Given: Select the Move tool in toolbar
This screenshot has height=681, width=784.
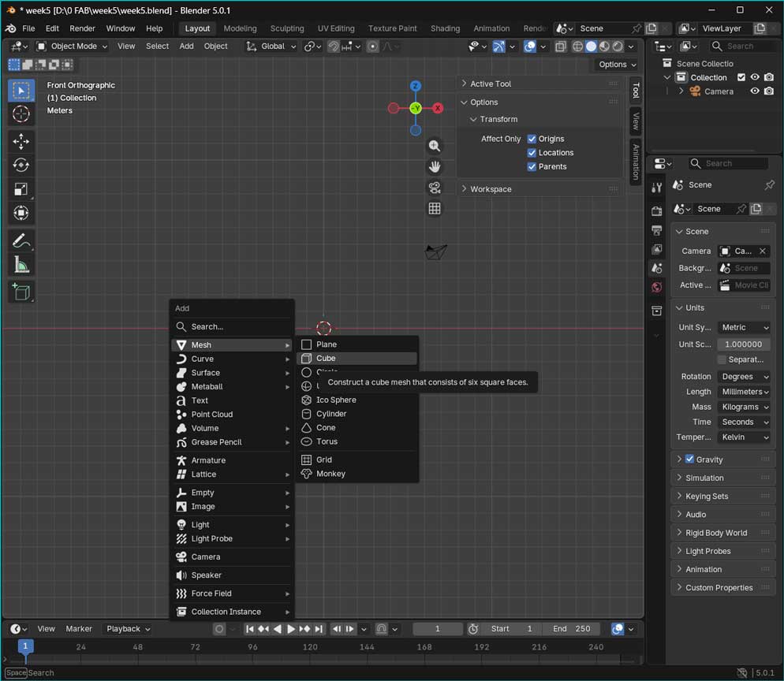Looking at the screenshot, I should [21, 141].
